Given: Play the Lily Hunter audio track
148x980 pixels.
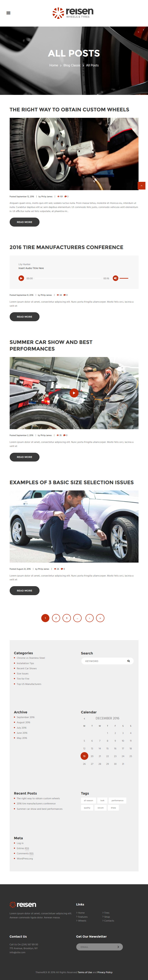Looking at the screenshot, I should tap(21, 278).
